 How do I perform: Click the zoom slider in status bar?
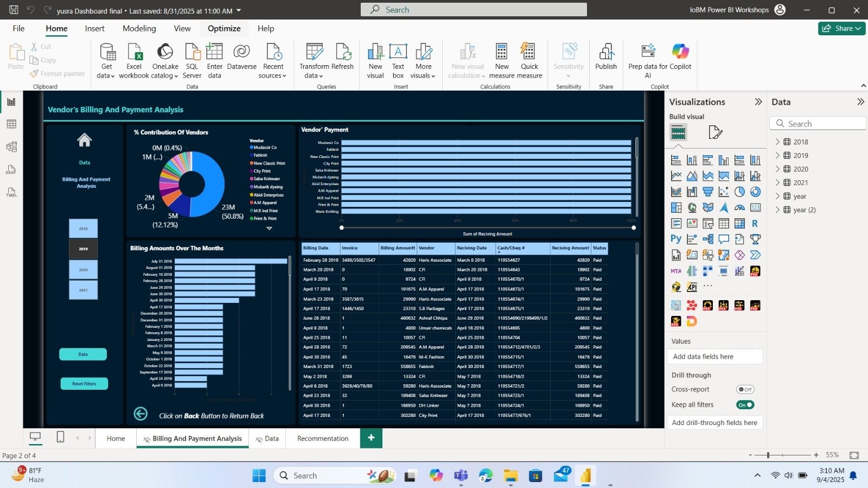[x=768, y=455]
